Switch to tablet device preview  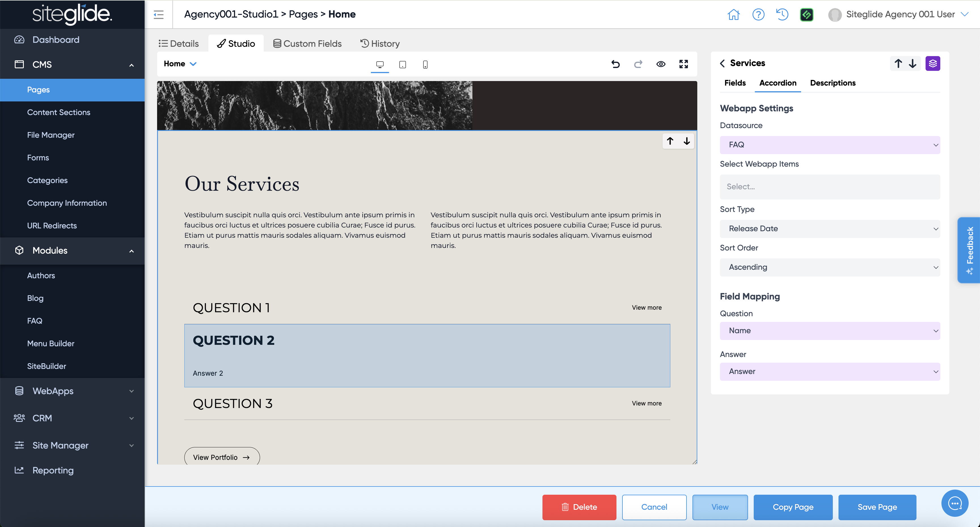click(402, 65)
